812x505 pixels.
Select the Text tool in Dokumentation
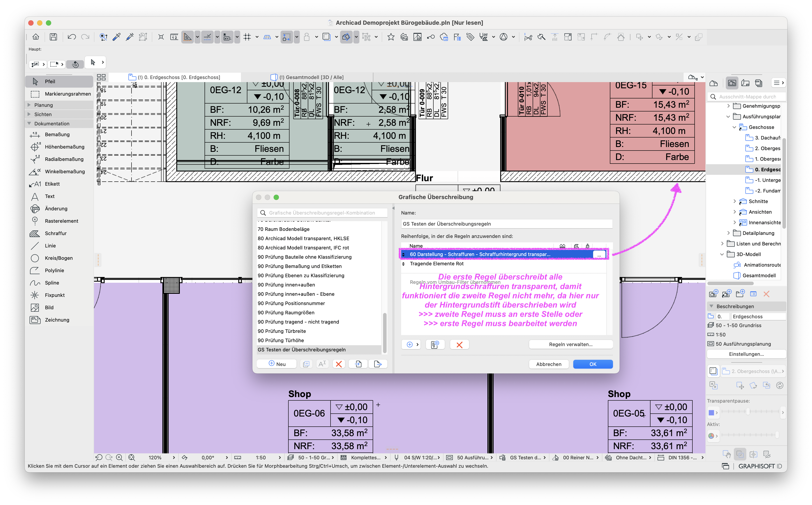point(59,196)
